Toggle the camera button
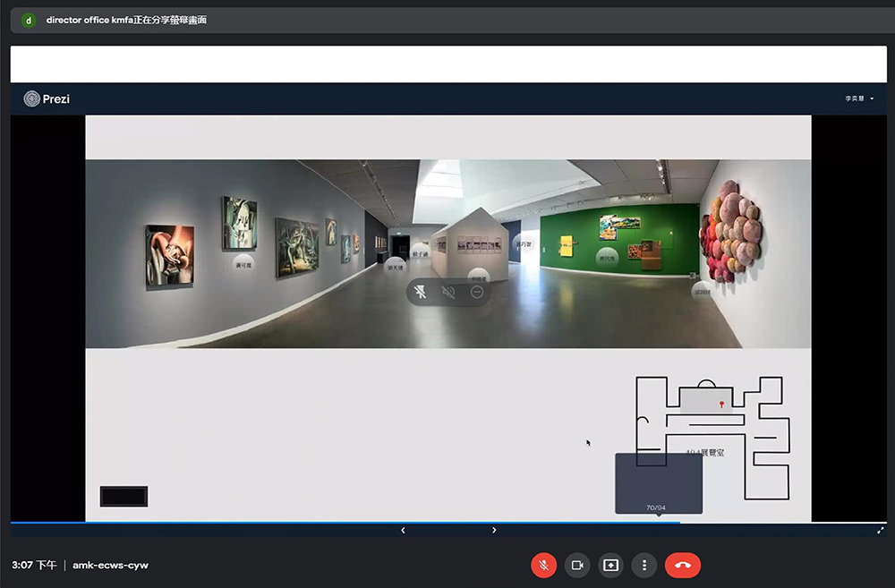Image resolution: width=895 pixels, height=588 pixels. pos(577,565)
